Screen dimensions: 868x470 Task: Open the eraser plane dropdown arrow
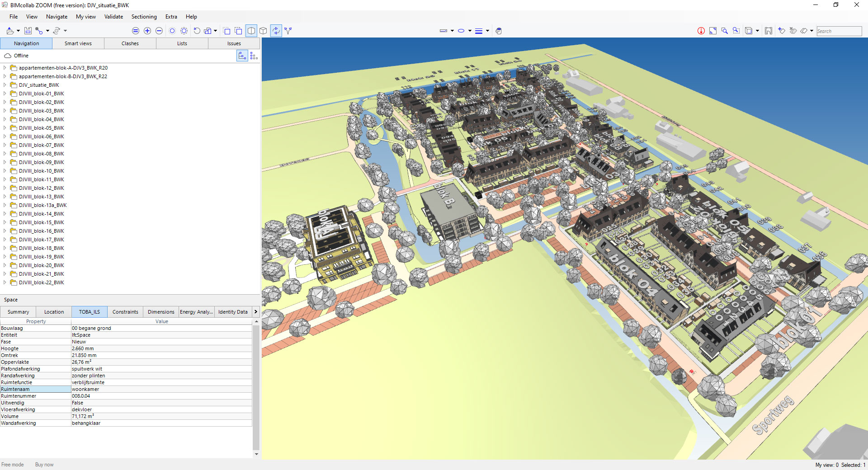[811, 31]
